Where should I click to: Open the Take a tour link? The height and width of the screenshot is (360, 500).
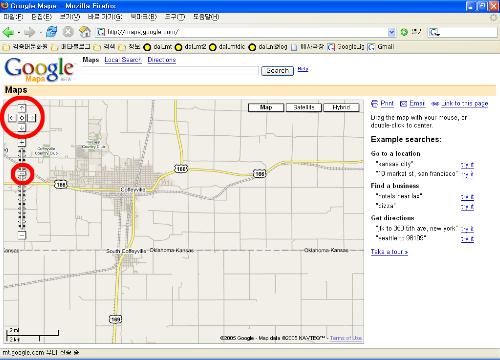(389, 252)
